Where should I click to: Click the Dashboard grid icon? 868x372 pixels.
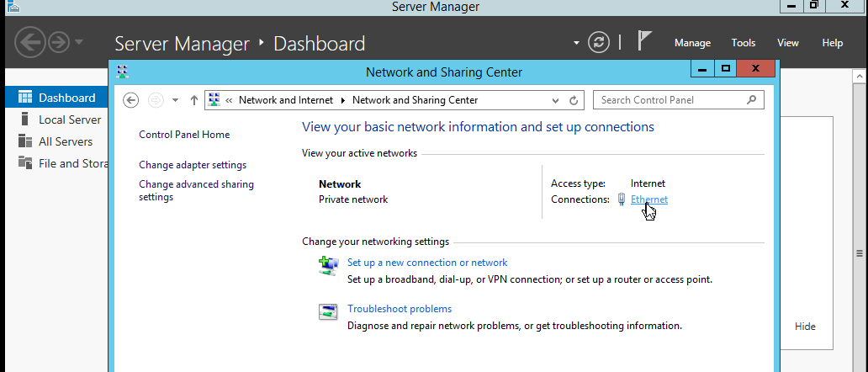[x=25, y=98]
